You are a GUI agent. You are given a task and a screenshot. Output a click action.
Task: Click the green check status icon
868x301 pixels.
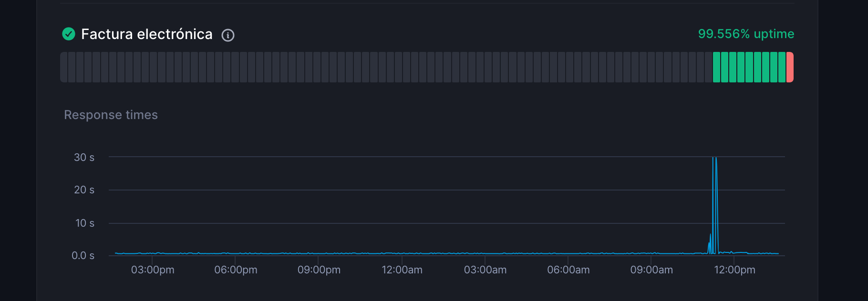pyautogui.click(x=69, y=34)
